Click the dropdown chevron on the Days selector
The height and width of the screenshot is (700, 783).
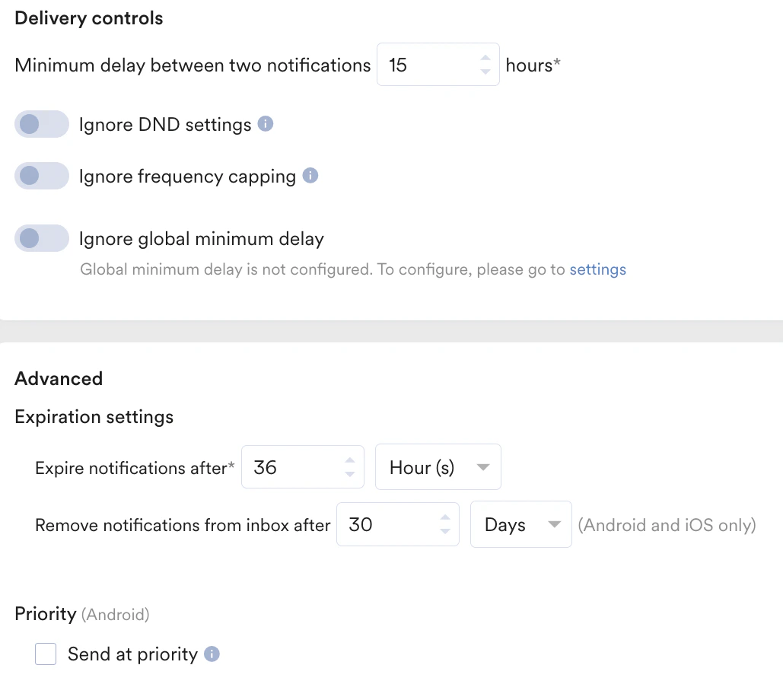click(554, 524)
